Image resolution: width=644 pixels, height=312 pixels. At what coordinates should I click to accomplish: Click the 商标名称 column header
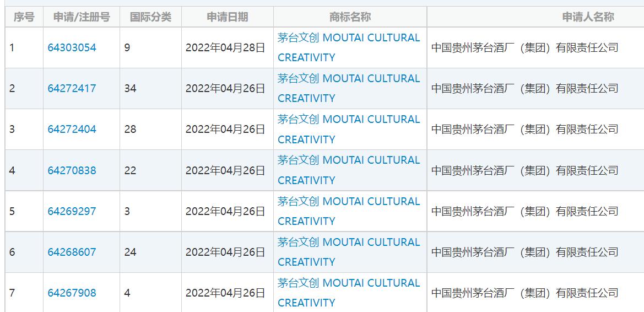350,17
